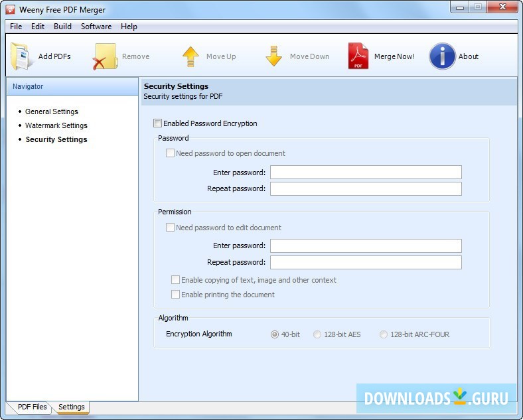
Task: Enable Password Encryption checkbox
Action: point(157,123)
